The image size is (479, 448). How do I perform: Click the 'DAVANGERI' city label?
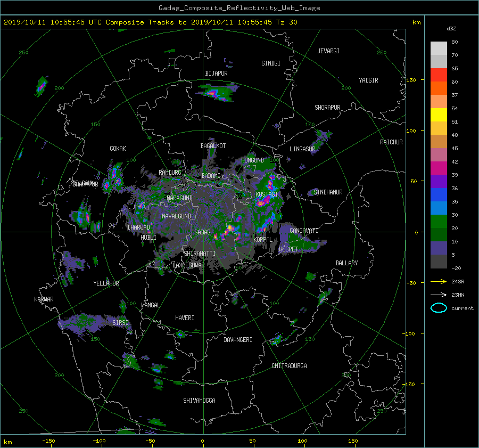238,340
